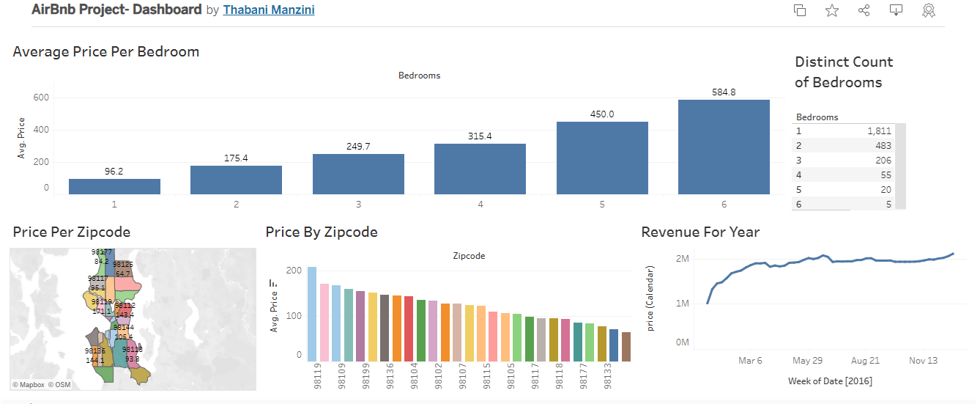Open the OSM attribution link on the map
This screenshot has height=404, width=980.
(x=59, y=384)
